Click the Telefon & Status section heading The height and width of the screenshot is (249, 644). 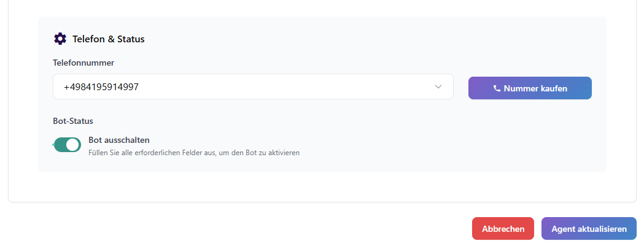(x=109, y=39)
